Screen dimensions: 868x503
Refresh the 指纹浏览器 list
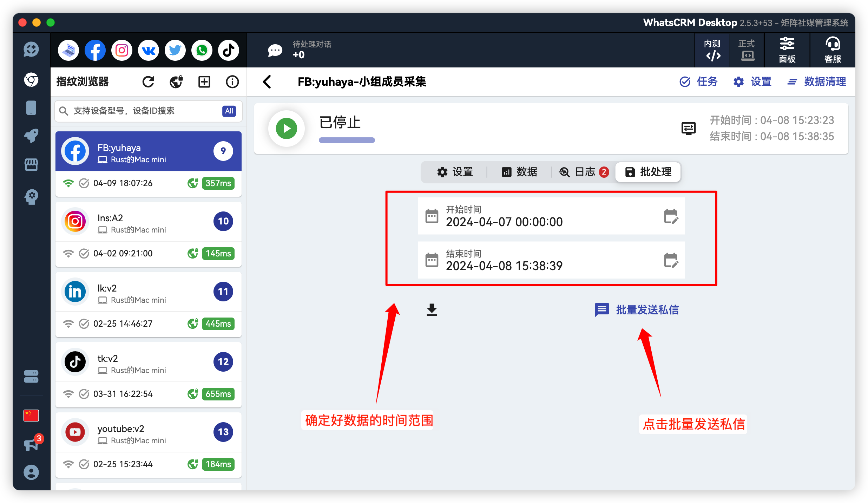148,81
